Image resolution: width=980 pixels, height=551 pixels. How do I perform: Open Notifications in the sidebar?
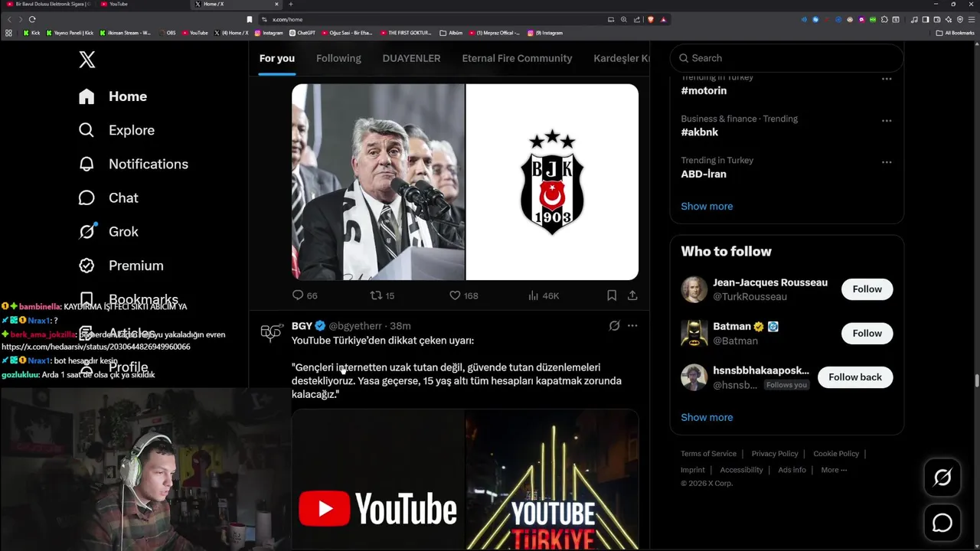click(133, 164)
